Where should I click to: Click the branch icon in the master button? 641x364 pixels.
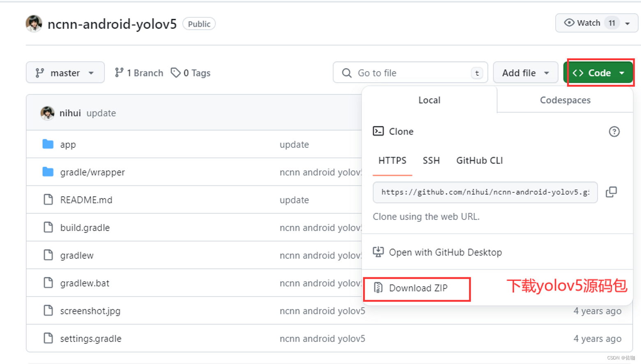[x=40, y=73]
